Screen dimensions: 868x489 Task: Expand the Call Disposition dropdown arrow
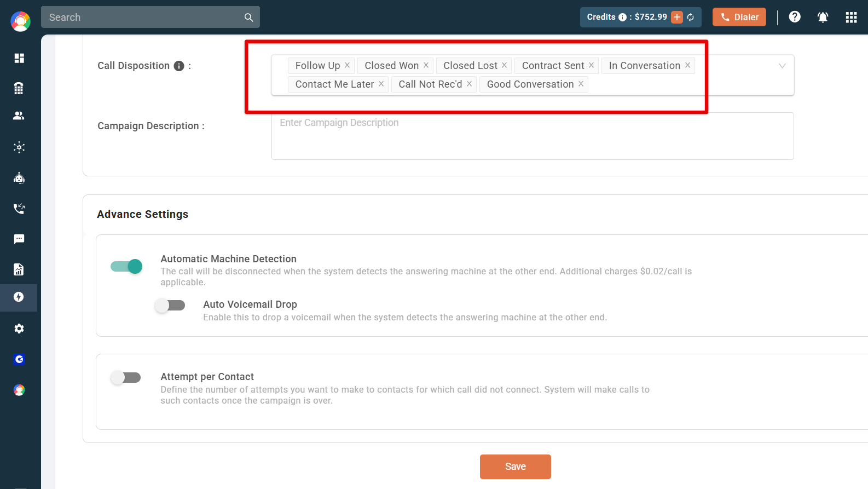(782, 66)
